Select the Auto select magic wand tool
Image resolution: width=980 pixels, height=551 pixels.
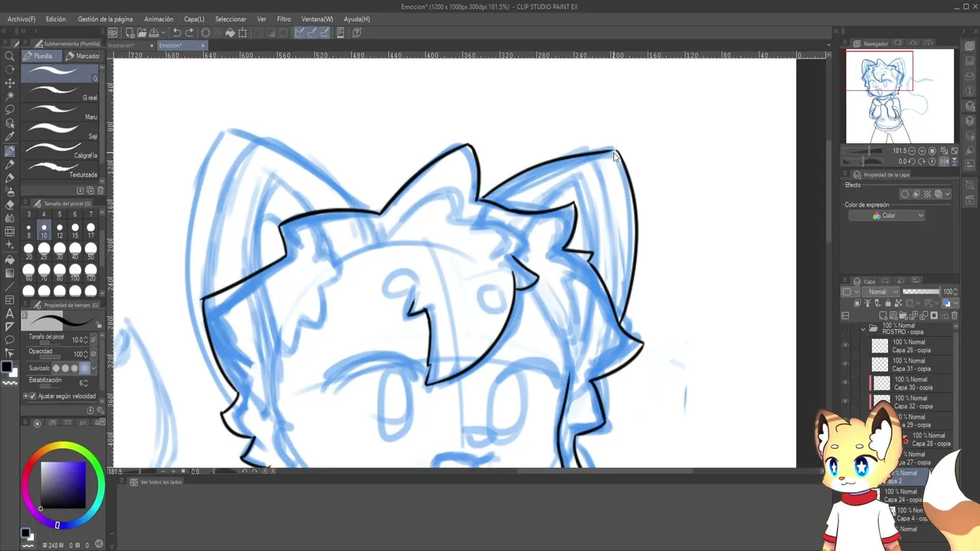click(10, 96)
